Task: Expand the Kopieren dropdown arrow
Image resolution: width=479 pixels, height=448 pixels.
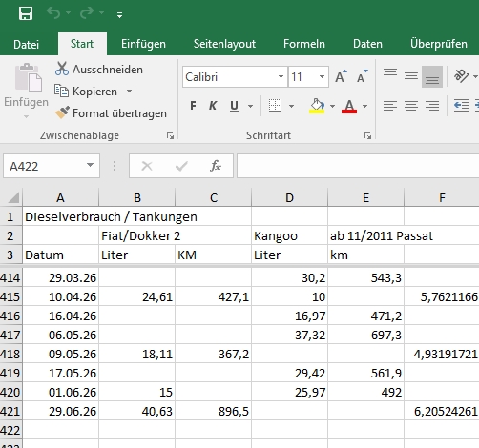Action: 129,92
